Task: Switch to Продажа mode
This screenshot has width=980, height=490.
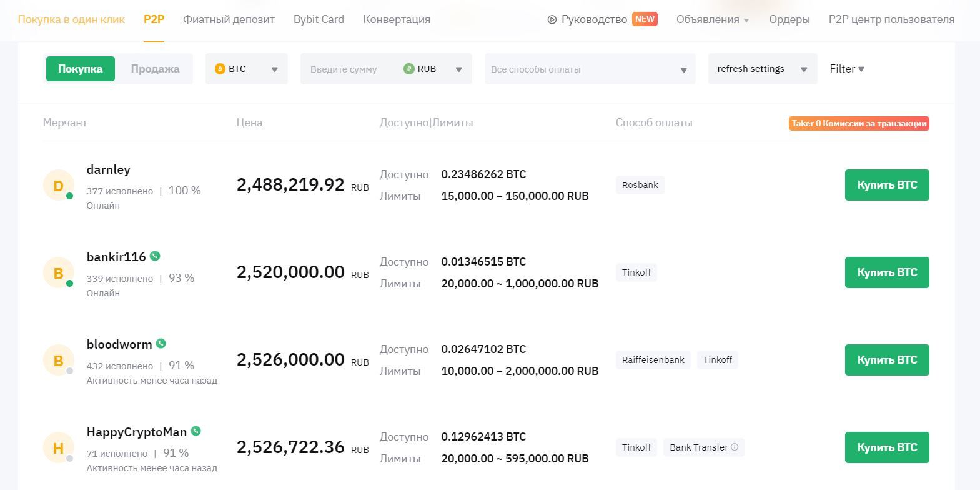Action: [155, 69]
